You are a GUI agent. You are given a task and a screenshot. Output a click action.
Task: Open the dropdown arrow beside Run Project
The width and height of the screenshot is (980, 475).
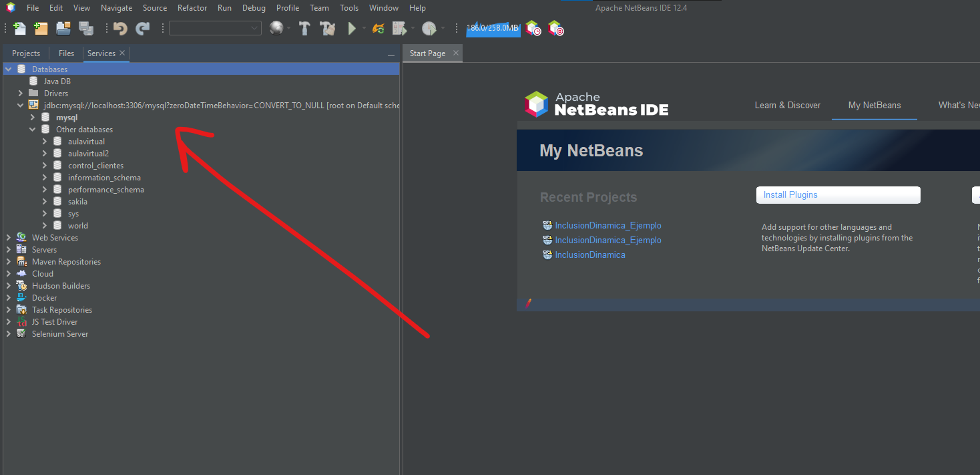click(x=364, y=28)
